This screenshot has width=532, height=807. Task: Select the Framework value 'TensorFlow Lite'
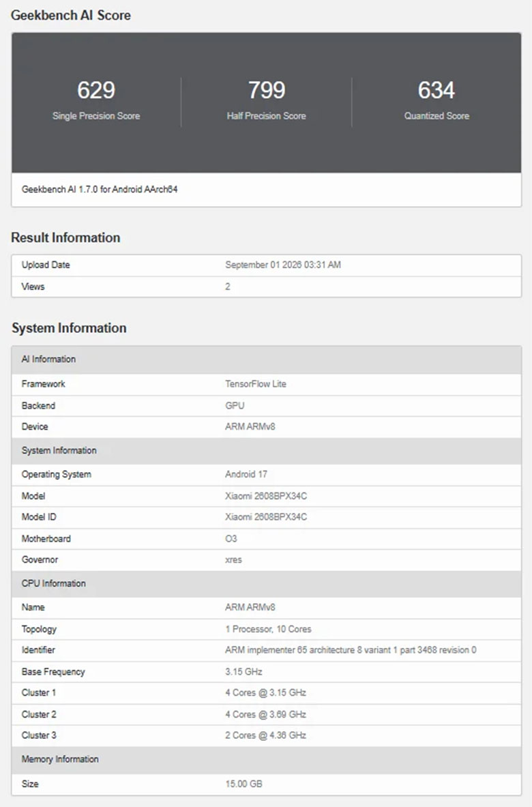255,384
